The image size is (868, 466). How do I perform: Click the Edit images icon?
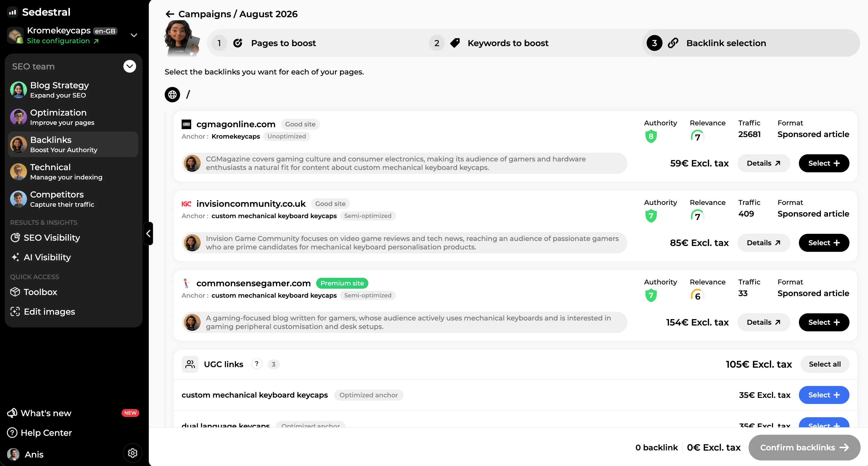pyautogui.click(x=15, y=311)
